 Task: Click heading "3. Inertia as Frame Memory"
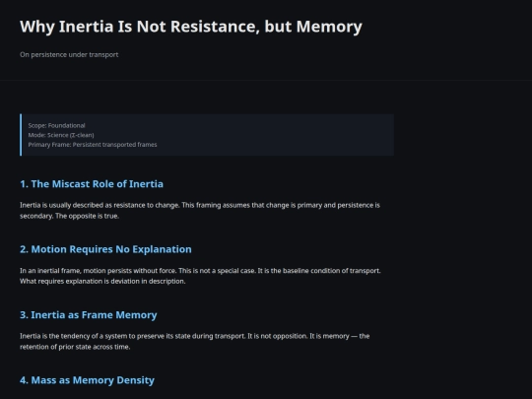pyautogui.click(x=89, y=315)
